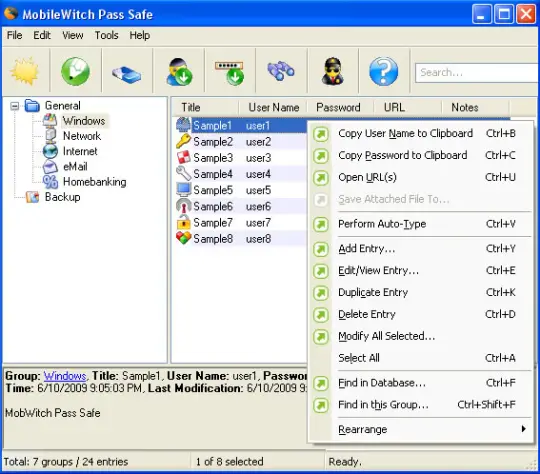Click the guard Lock Workspace toolbar icon

coord(333,71)
